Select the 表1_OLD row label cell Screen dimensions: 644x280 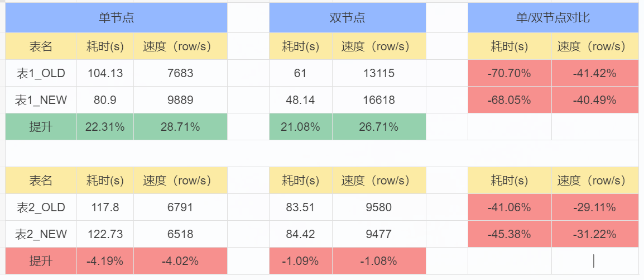[41, 73]
